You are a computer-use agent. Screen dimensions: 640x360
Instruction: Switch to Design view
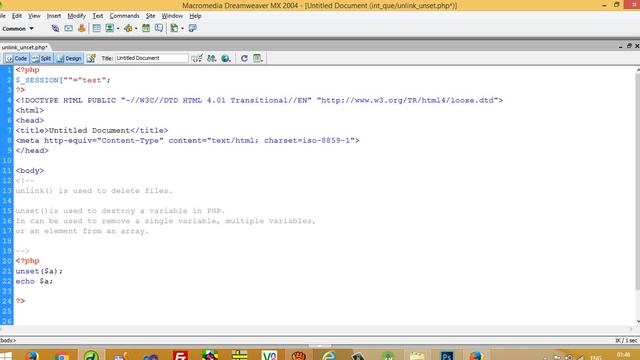point(69,58)
